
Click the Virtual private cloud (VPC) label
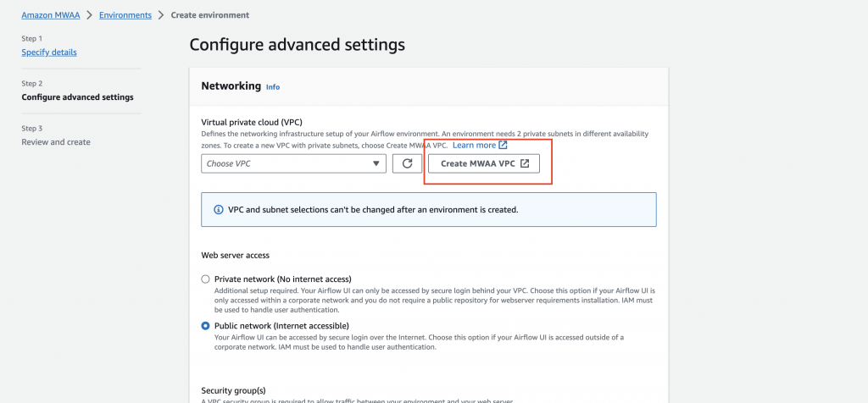tap(252, 122)
